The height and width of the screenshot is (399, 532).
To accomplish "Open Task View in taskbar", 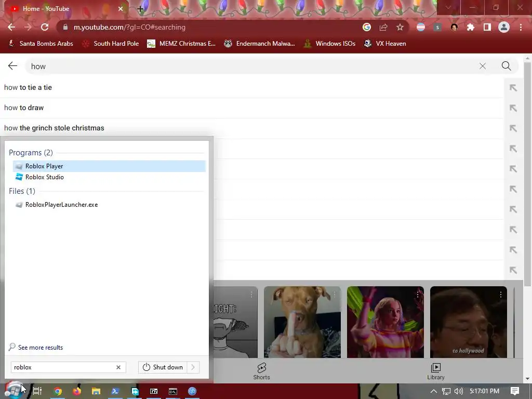I will tap(37, 391).
